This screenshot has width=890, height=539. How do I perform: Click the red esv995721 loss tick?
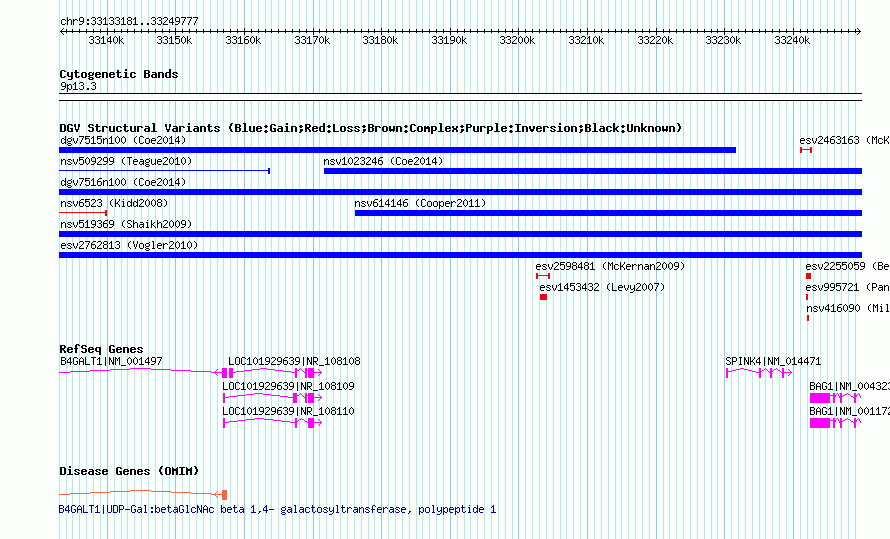point(807,297)
